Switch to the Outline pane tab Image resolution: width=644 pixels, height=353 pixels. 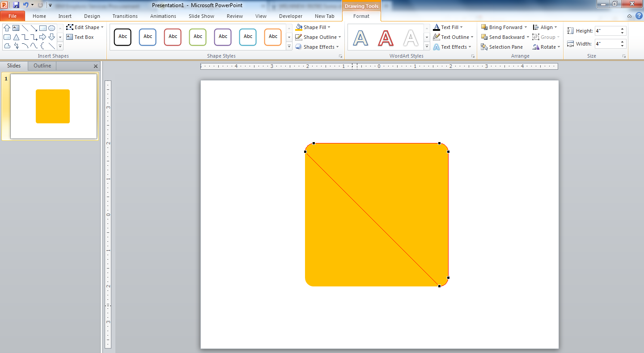click(x=42, y=66)
